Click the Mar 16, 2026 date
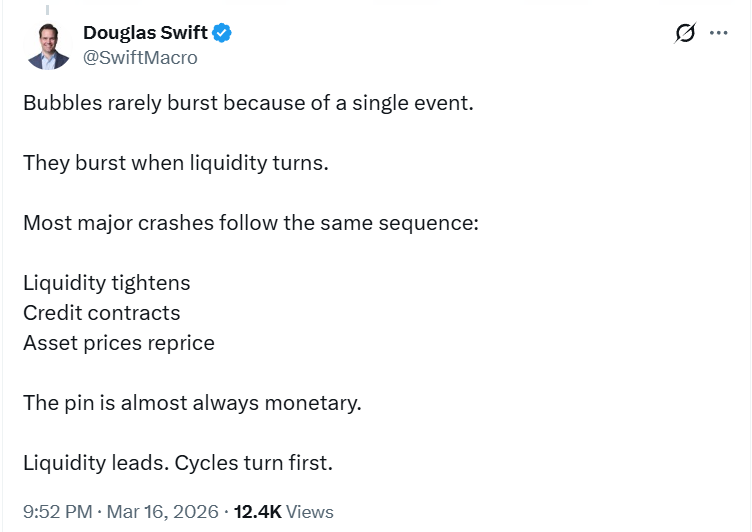752x532 pixels. (x=162, y=512)
